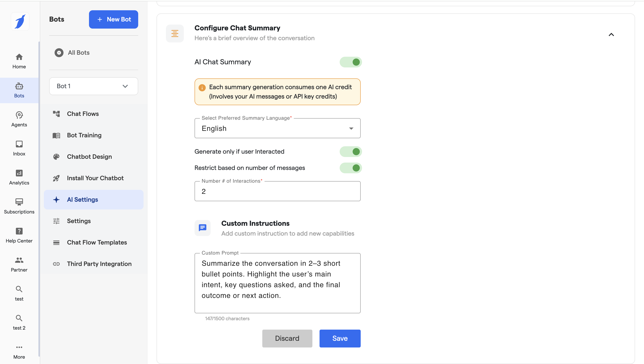
Task: Click the botpenguin logo icon
Action: click(x=20, y=21)
